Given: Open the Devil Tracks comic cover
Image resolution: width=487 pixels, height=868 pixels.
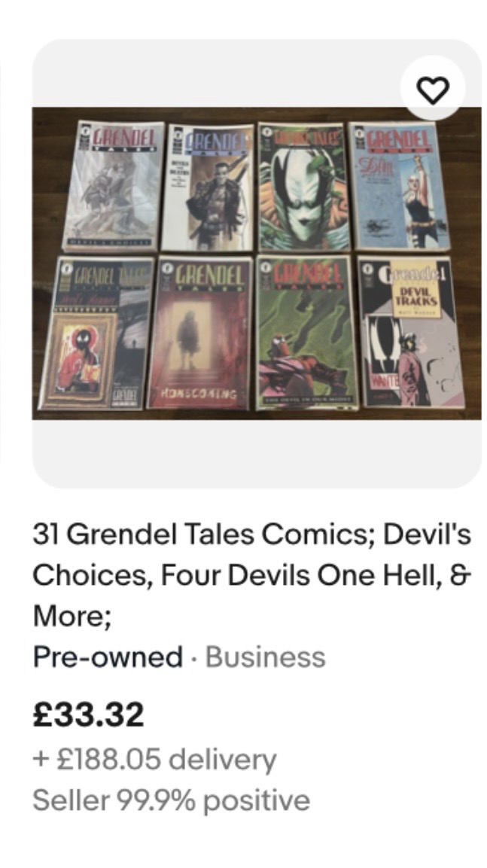Looking at the screenshot, I should click(x=410, y=331).
